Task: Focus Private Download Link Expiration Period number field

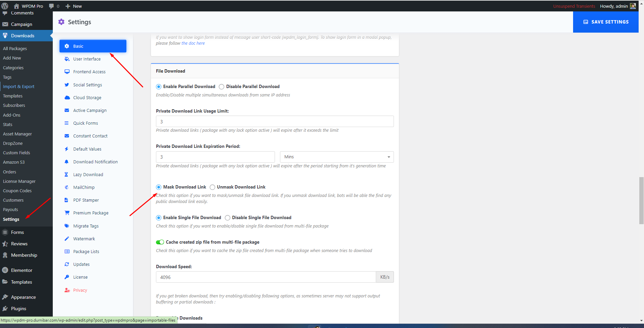Action: pyautogui.click(x=215, y=157)
